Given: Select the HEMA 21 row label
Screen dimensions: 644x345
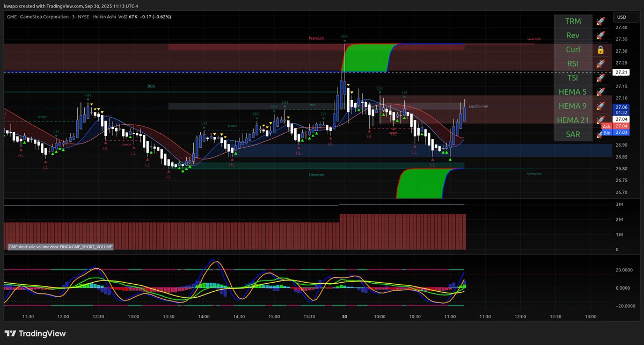Looking at the screenshot, I should [x=573, y=120].
